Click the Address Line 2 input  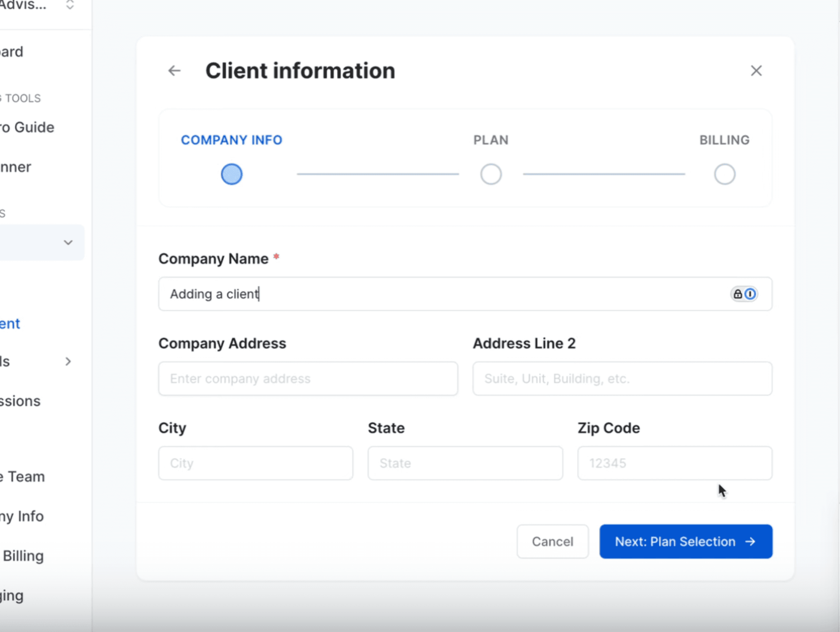tap(622, 379)
